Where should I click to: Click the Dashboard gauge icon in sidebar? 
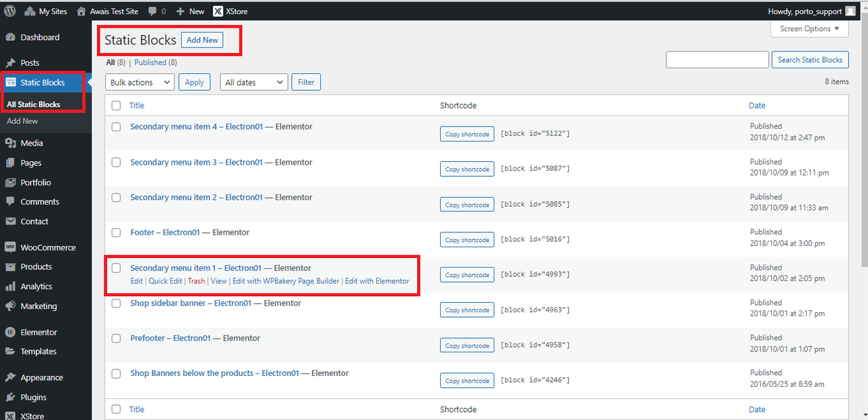pos(10,37)
